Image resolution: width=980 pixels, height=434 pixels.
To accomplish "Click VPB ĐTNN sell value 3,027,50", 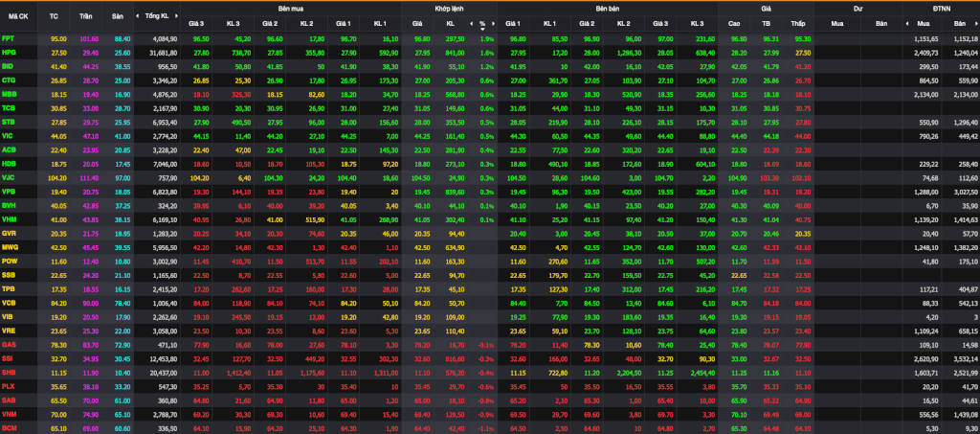I will pyautogui.click(x=966, y=192).
